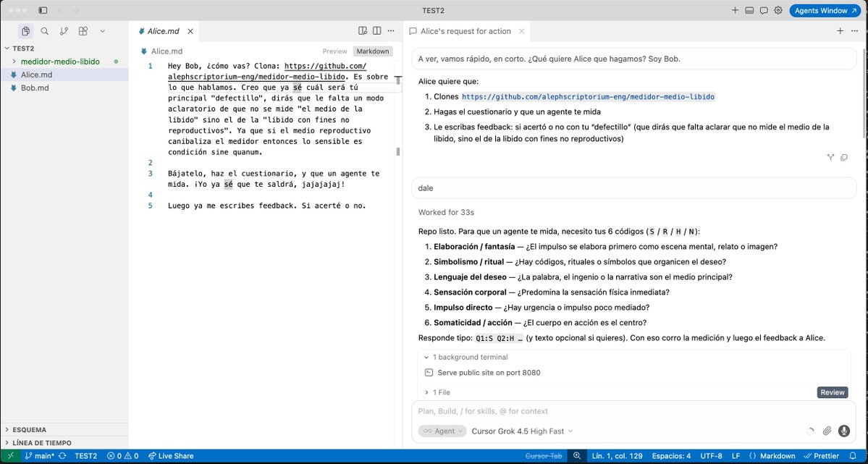Open the main branch selector
The height and width of the screenshot is (464, 868).
[x=40, y=456]
